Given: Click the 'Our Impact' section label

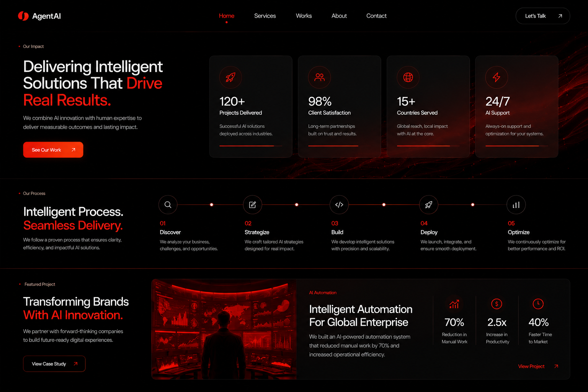Looking at the screenshot, I should tap(33, 46).
